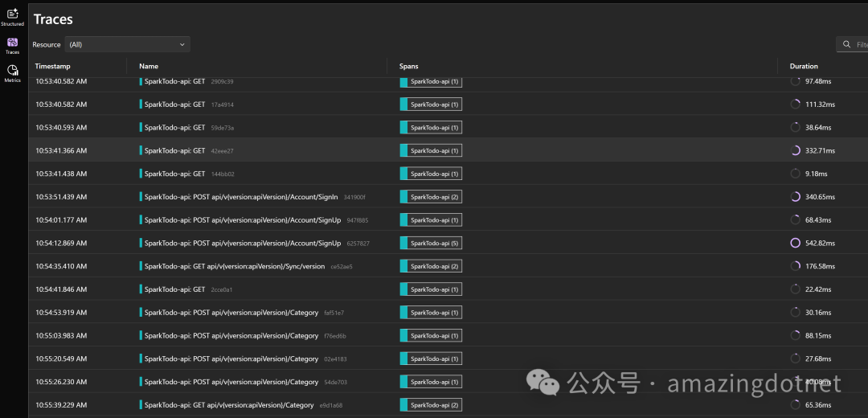Open trace GET 17a4914
868x418 pixels.
[186, 104]
